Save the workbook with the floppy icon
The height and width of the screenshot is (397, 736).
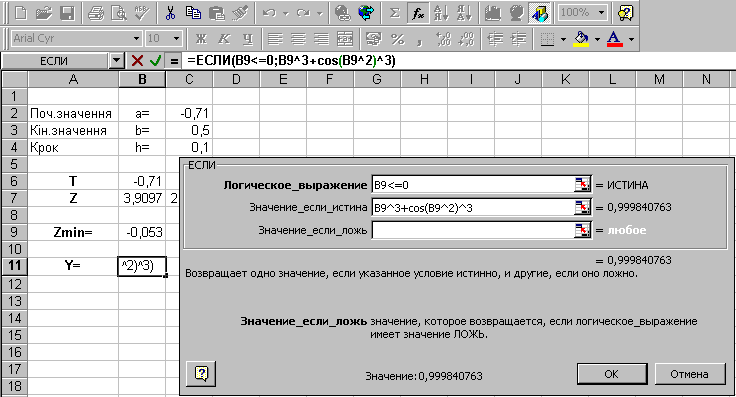[x=68, y=13]
